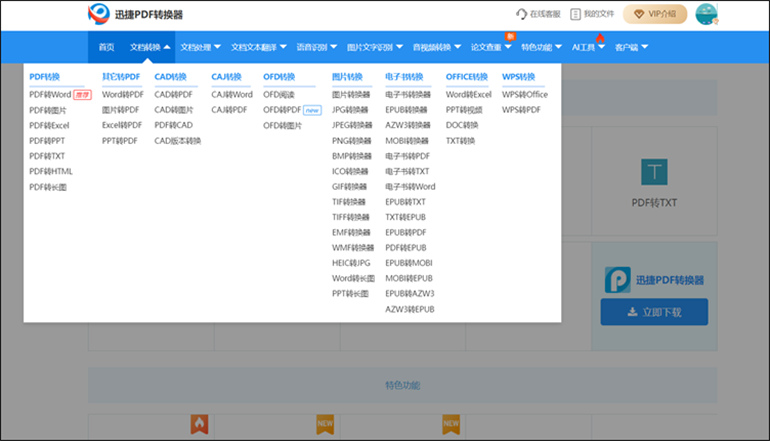The height and width of the screenshot is (441, 770).
Task: Open Word转PDF link
Action: click(x=123, y=94)
